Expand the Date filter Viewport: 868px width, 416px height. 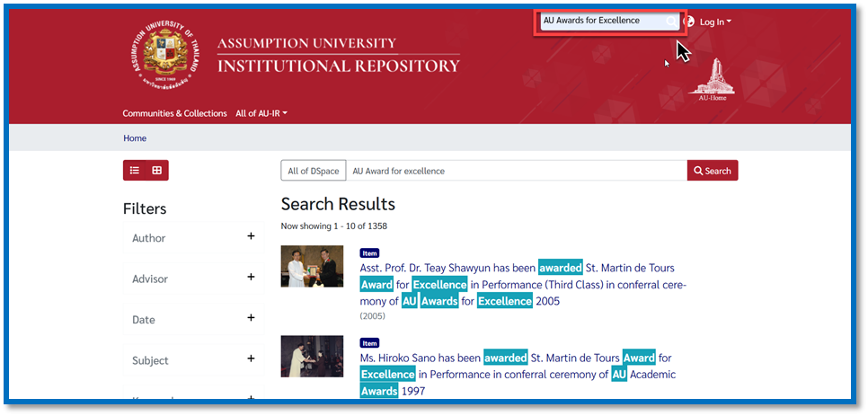251,318
